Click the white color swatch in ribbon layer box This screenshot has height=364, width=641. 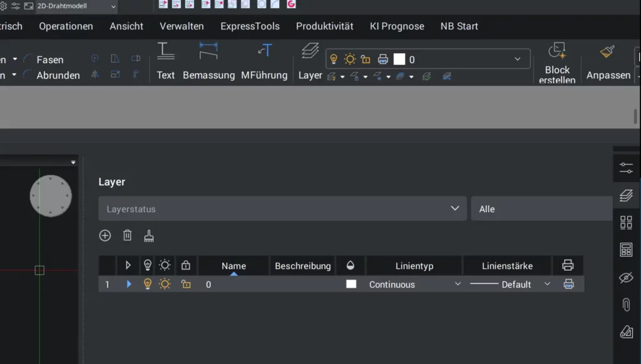(x=399, y=59)
